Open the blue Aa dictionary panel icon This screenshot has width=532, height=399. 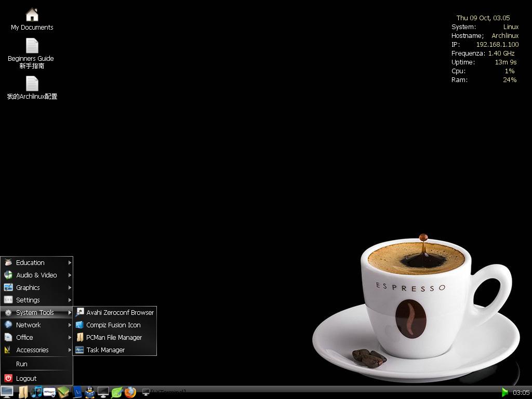[x=77, y=392]
